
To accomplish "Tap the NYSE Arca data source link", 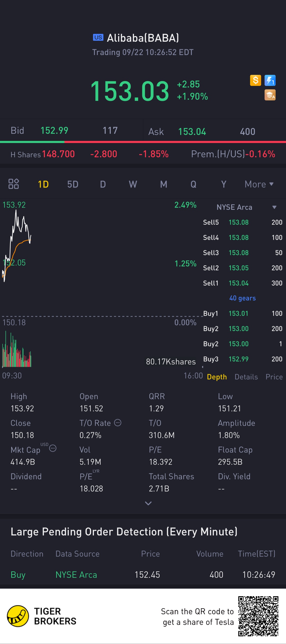I will click(76, 575).
